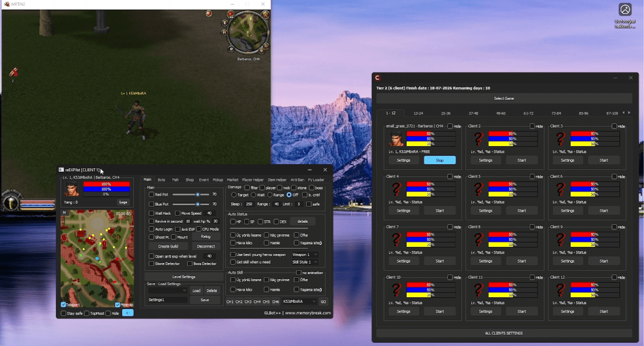The height and width of the screenshot is (346, 644).
Task: Click the blue collapse arrow button beside Hide
Action: [x=128, y=313]
